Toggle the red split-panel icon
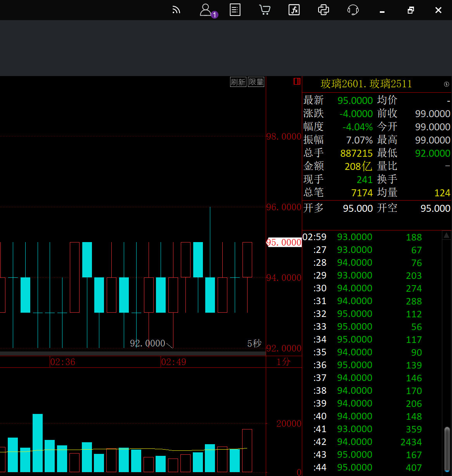The width and height of the screenshot is (452, 476). [x=297, y=81]
